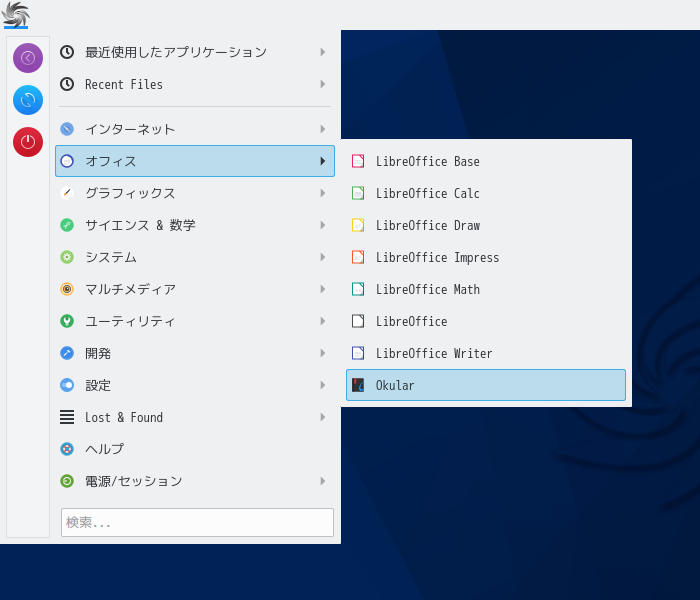
Task: Open the インターネット category
Action: [x=195, y=129]
